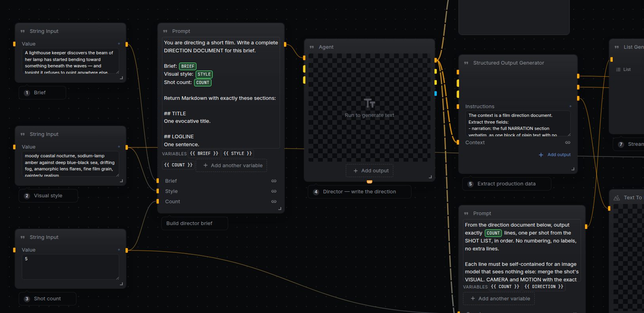Click the green STYLE tag inside prompt text
The width and height of the screenshot is (644, 313).
click(204, 74)
